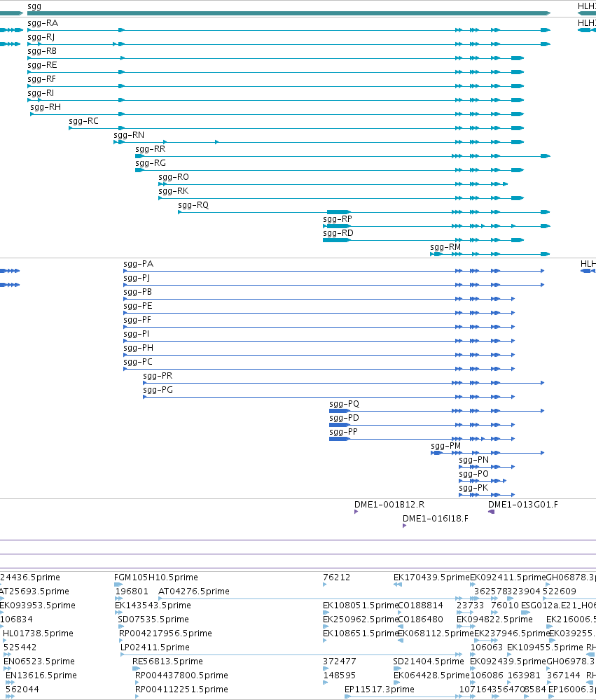The height and width of the screenshot is (700, 596).
Task: Select sgg-PN protein label
Action: [473, 460]
